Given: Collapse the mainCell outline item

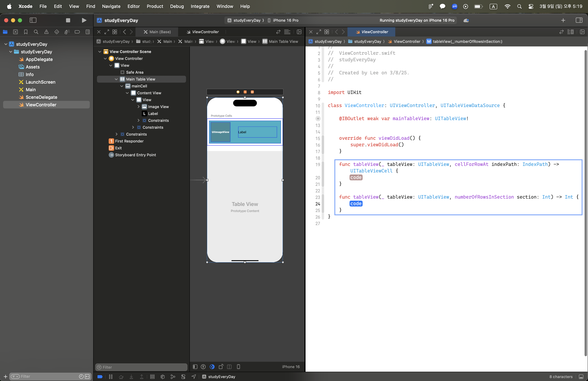Looking at the screenshot, I should point(122,86).
